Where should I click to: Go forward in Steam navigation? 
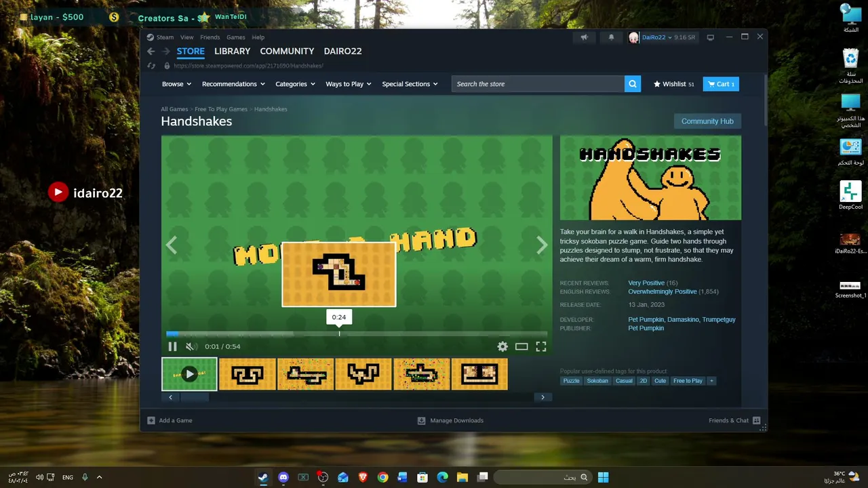point(165,52)
